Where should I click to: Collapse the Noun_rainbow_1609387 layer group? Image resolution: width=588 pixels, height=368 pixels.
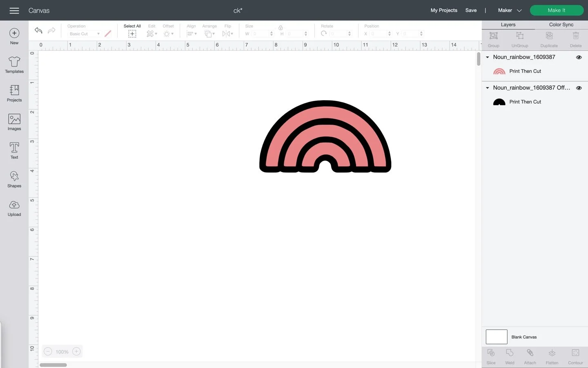coord(487,57)
